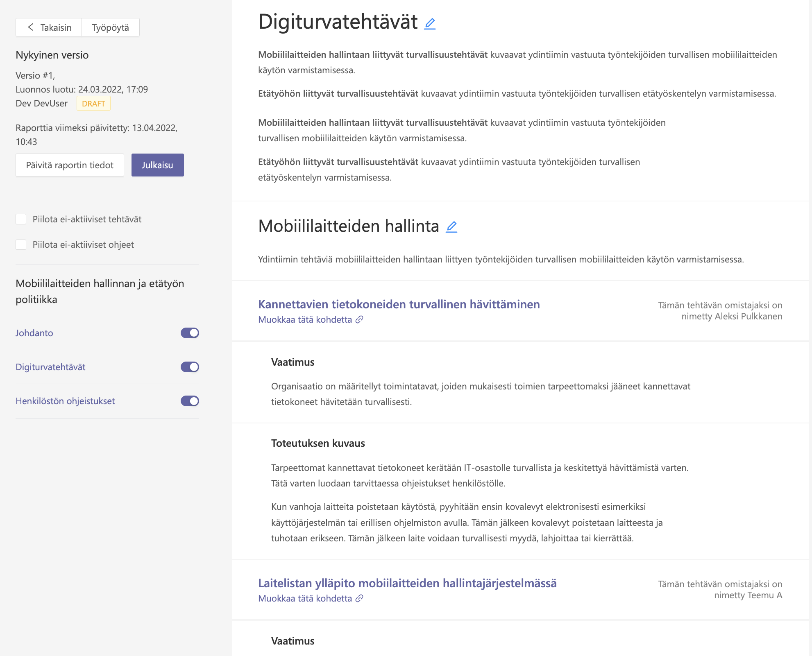Screen dimensions: 812x656
Task: Click the DRAFT status badge
Action: [93, 104]
